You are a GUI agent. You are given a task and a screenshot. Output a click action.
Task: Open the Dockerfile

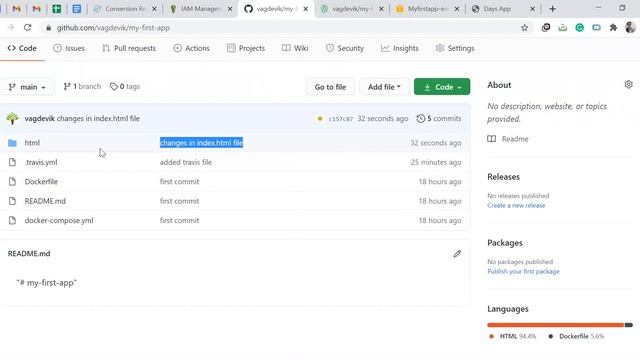click(x=41, y=182)
